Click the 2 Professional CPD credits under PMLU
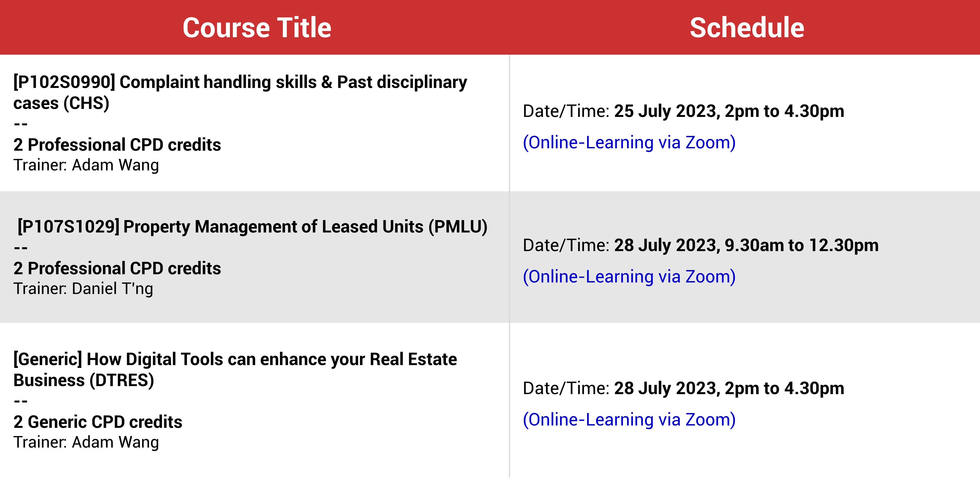This screenshot has width=980, height=478. tap(117, 268)
